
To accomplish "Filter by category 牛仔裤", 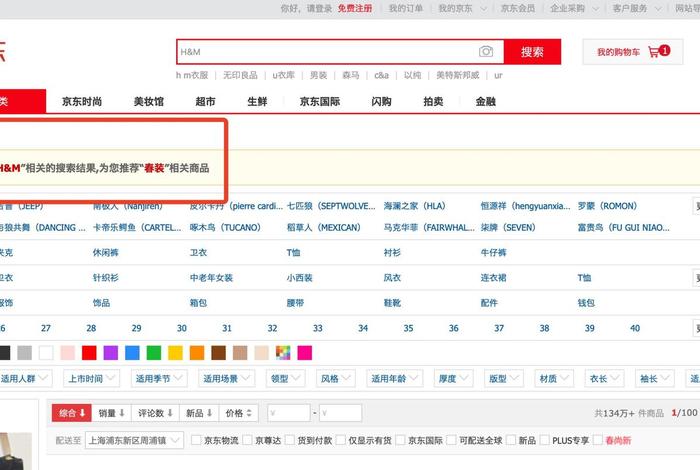I will pyautogui.click(x=493, y=252).
